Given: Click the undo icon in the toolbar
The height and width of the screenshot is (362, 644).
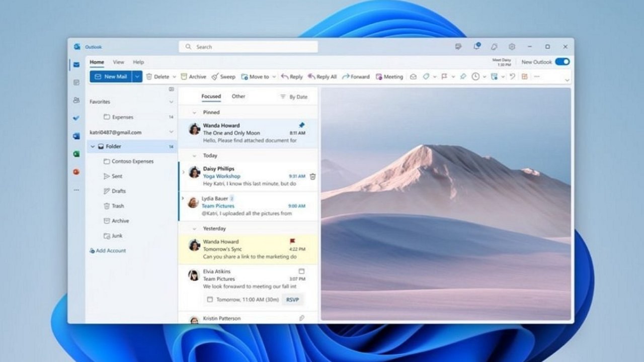Looking at the screenshot, I should [x=512, y=76].
